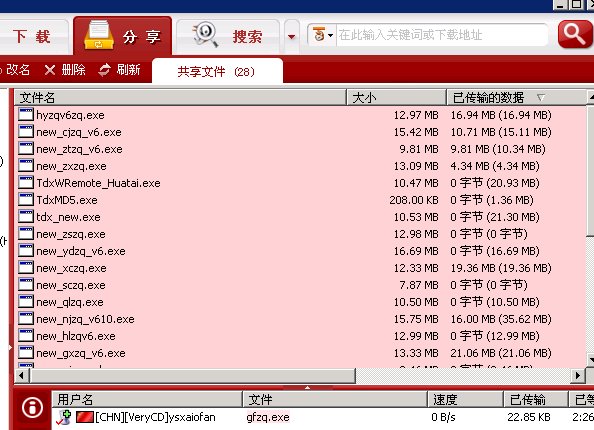Image resolution: width=594 pixels, height=430 pixels.
Task: Open the 搜索 (Search) tab
Action: click(x=228, y=36)
